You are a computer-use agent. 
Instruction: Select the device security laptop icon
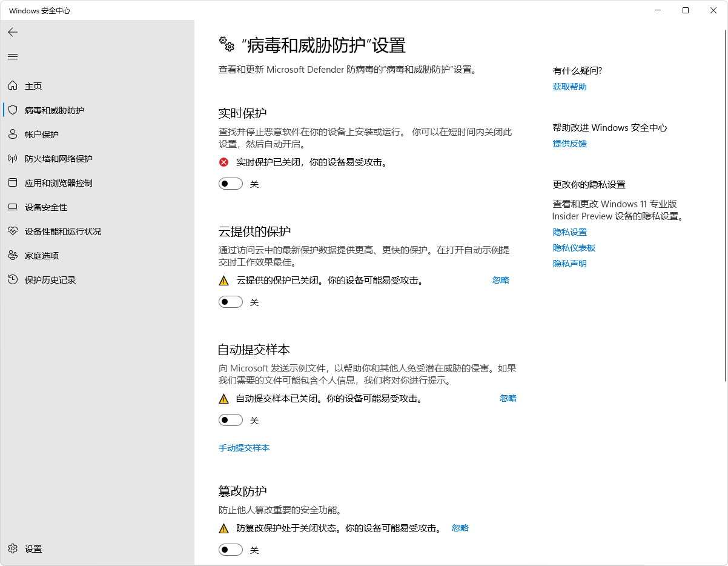pyautogui.click(x=13, y=207)
